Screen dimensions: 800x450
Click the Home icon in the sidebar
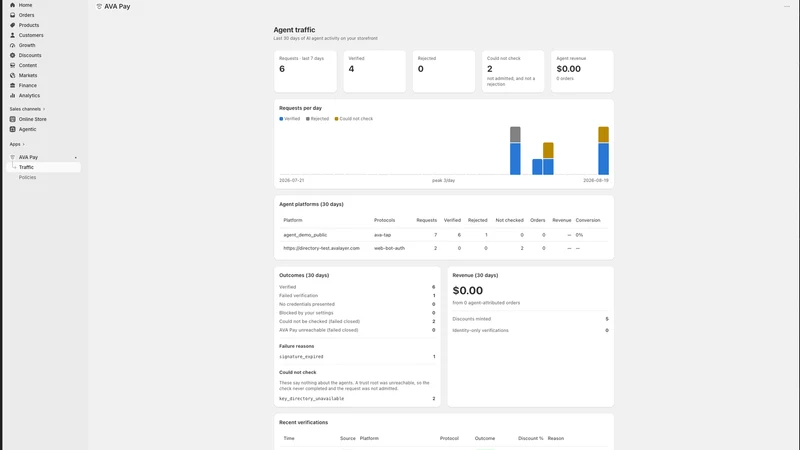[x=13, y=5]
